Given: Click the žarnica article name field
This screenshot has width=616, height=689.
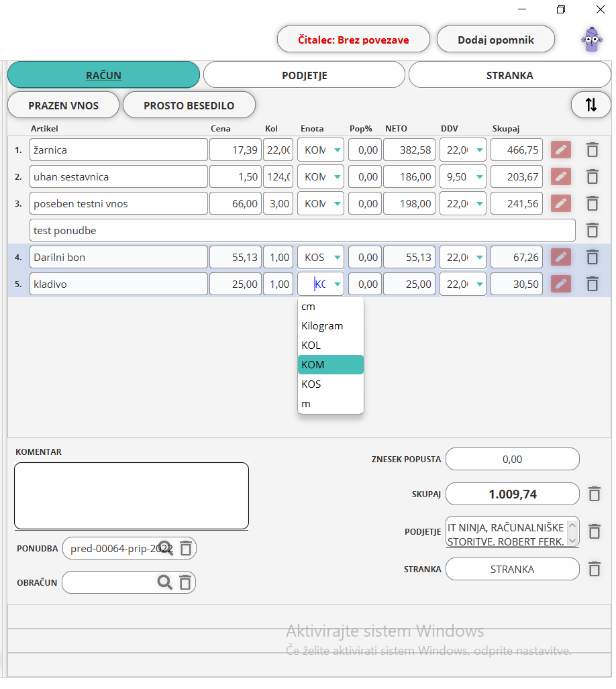Looking at the screenshot, I should click(x=119, y=150).
